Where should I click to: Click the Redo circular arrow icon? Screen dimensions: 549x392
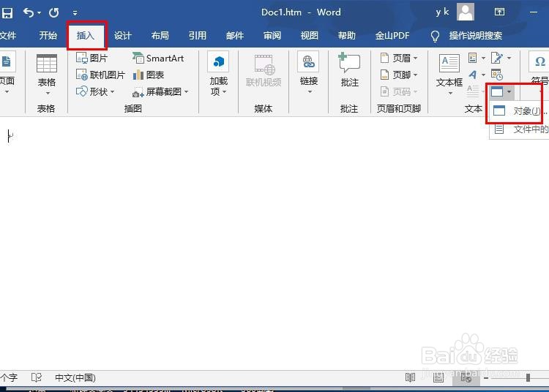coord(54,12)
